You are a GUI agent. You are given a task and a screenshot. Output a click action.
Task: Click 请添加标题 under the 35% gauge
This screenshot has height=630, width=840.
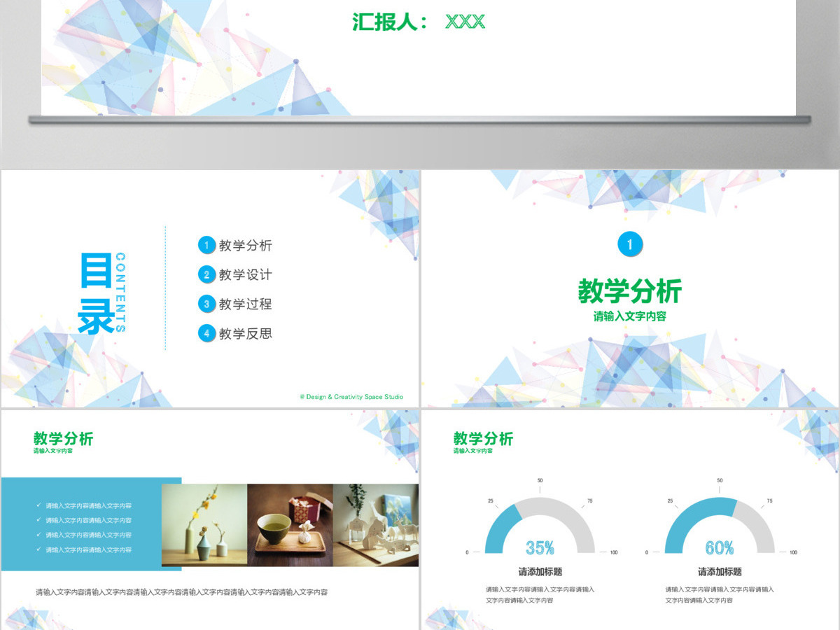coord(540,572)
